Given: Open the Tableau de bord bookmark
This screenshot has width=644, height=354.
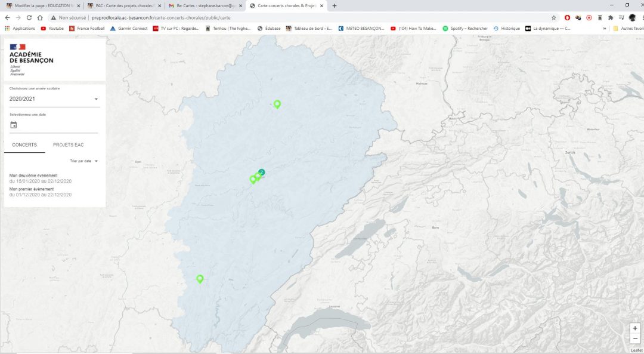Looking at the screenshot, I should click(x=309, y=29).
